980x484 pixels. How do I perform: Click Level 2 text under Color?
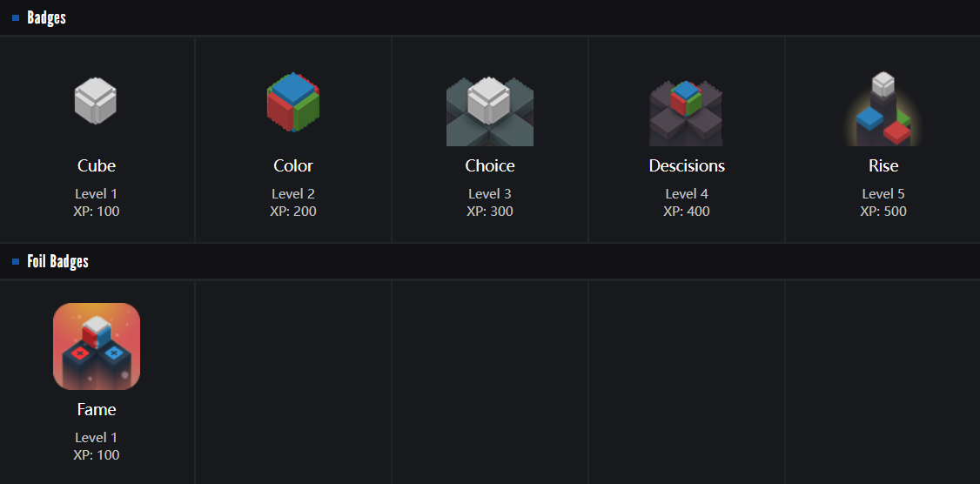tap(293, 194)
